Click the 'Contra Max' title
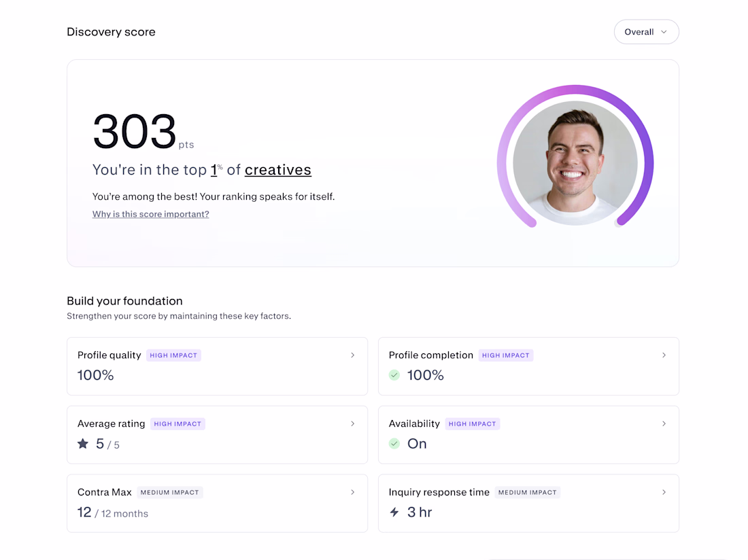The width and height of the screenshot is (748, 560). click(105, 492)
